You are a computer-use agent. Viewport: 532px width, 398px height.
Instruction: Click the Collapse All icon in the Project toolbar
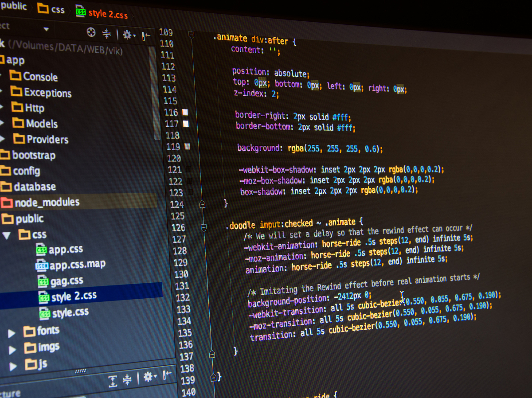point(106,34)
